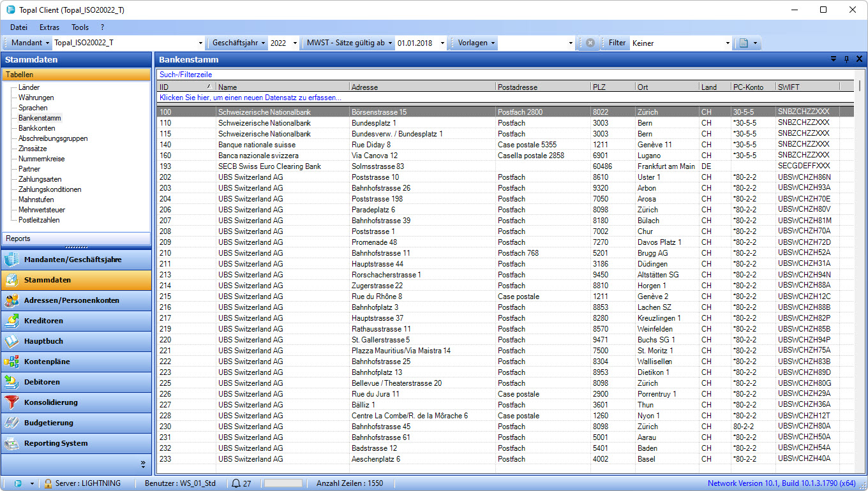The height and width of the screenshot is (491, 868).
Task: Select Bankkonten in the Tabellen tree
Action: click(x=36, y=128)
